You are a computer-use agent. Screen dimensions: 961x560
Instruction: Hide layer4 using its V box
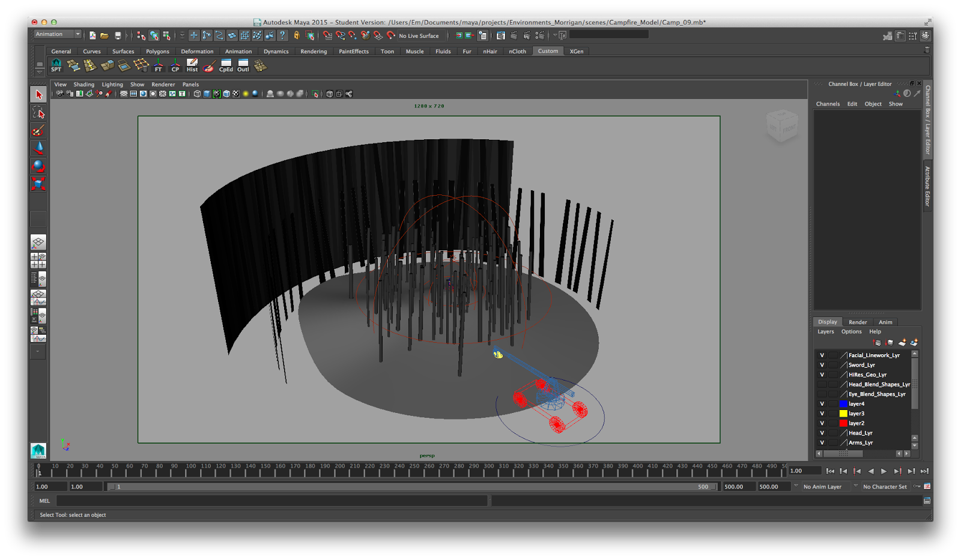tap(822, 404)
